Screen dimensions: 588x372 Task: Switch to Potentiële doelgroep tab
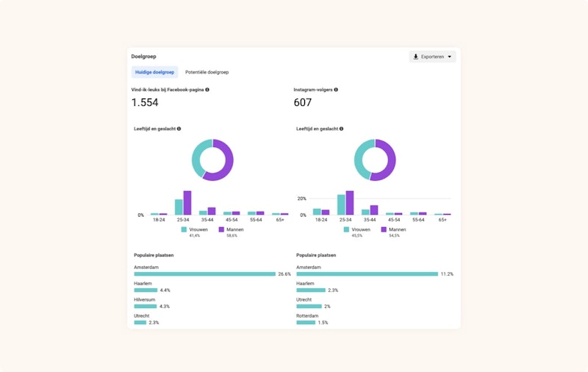click(207, 72)
